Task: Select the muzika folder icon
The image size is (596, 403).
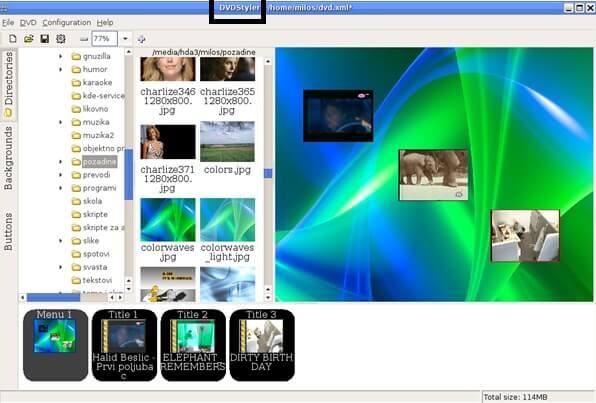Action: tap(76, 122)
